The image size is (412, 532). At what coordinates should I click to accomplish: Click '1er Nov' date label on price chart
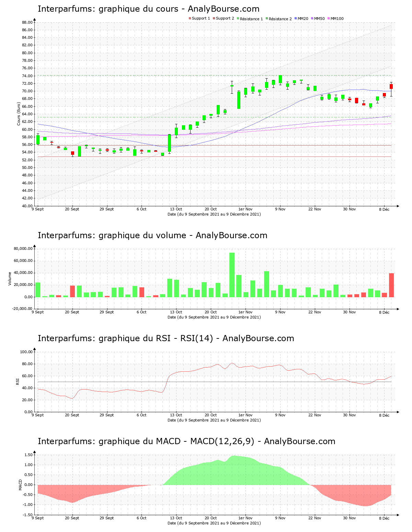(245, 209)
